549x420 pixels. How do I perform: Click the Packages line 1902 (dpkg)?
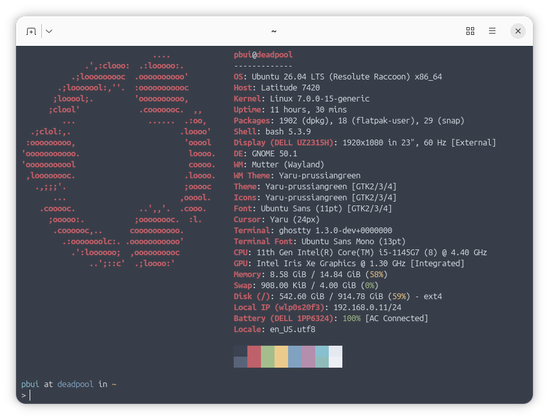(x=349, y=121)
